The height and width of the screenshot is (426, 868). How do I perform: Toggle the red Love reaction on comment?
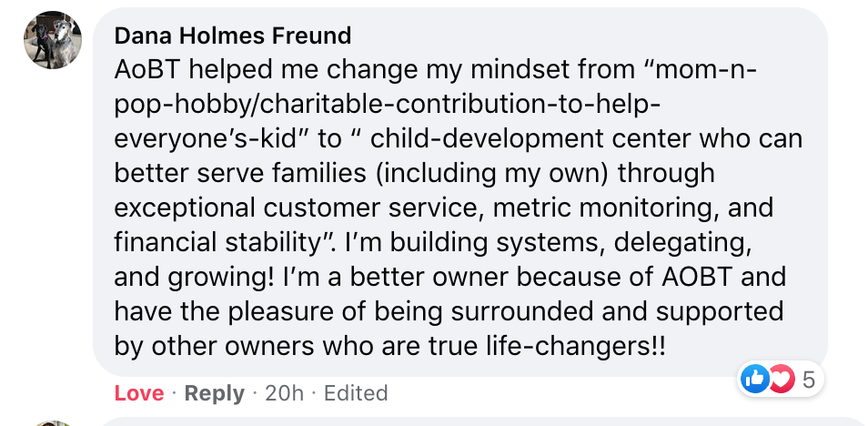click(x=139, y=393)
